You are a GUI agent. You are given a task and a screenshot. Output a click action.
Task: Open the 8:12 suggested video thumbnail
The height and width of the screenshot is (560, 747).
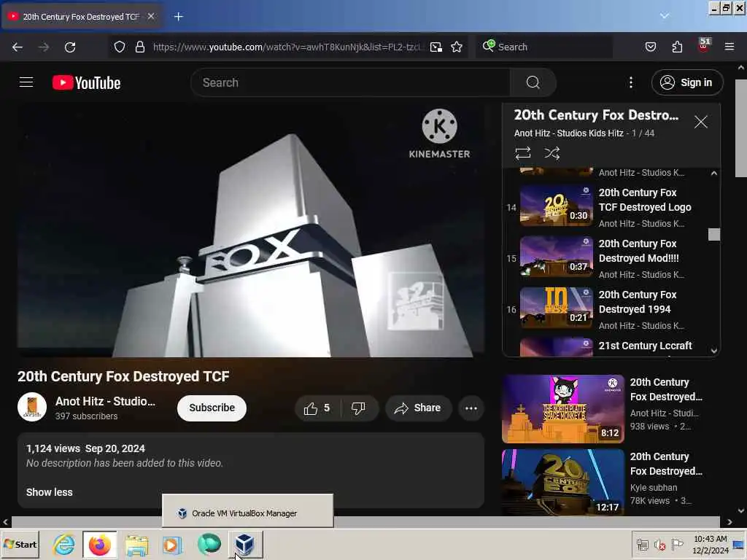tap(563, 409)
